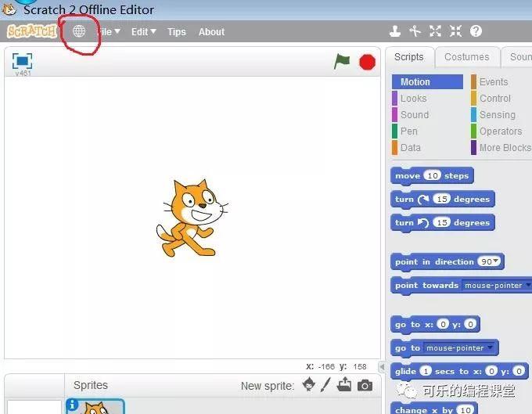This screenshot has height=414, width=532.
Task: Select the Duplicate stamp tool
Action: (395, 31)
